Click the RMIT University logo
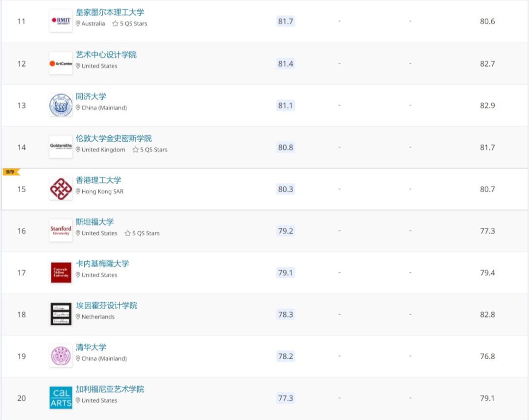The image size is (529, 420). (60, 21)
